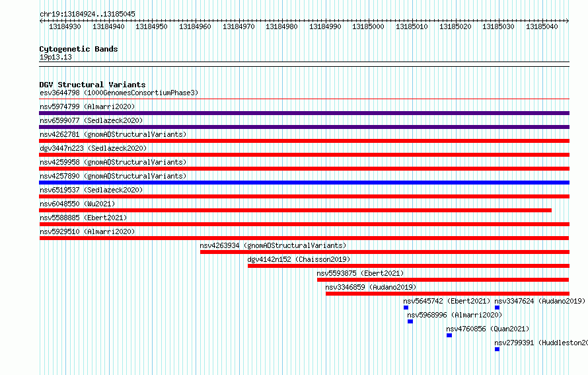
Task: Select nsv4257890 (gnomADStructuralVariants) label
Action: (113, 176)
